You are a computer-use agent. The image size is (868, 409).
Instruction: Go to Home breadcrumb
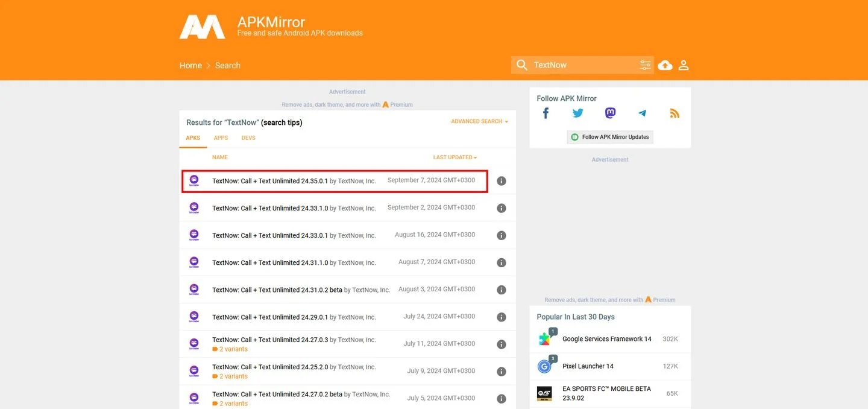tap(190, 65)
